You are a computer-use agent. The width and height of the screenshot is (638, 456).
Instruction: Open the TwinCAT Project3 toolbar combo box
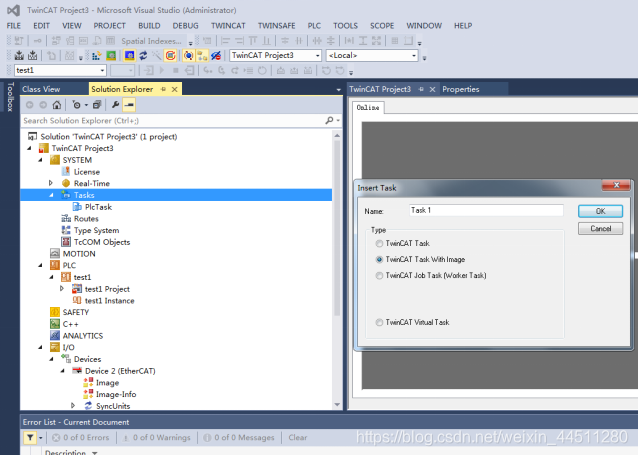(x=275, y=55)
